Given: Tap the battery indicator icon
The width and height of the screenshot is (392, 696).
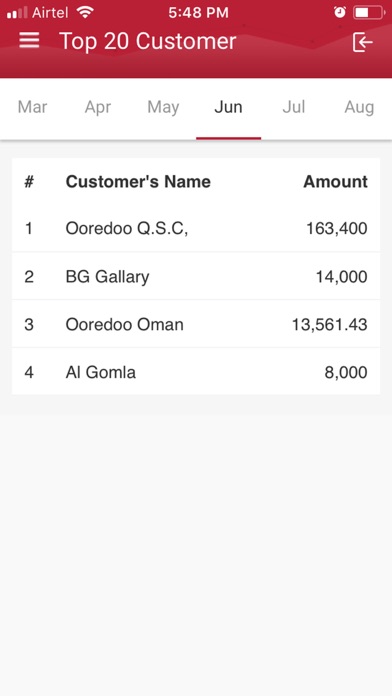Looking at the screenshot, I should pyautogui.click(x=369, y=12).
